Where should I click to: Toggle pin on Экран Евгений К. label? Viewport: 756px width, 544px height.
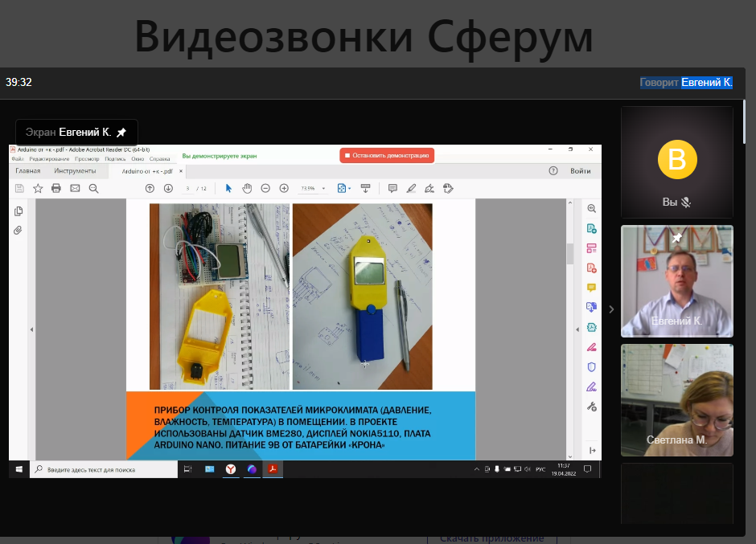tap(121, 132)
